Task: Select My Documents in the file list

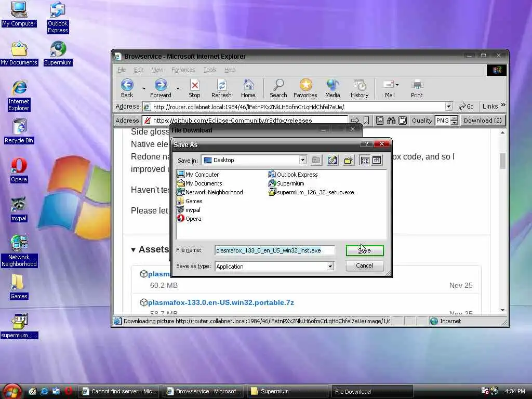Action: [x=200, y=183]
